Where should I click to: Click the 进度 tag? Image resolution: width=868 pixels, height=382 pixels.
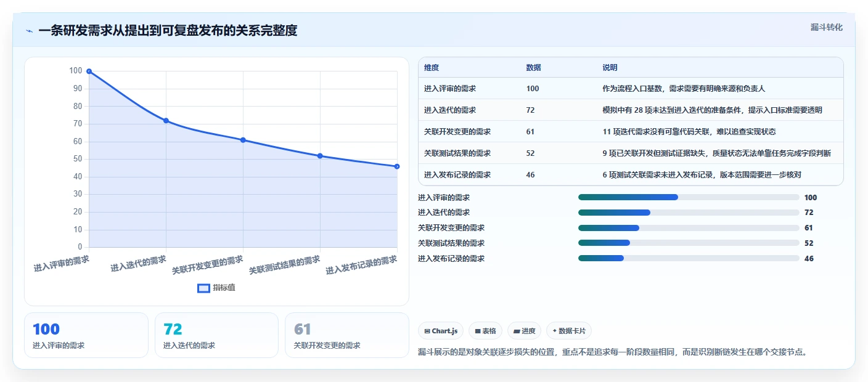[x=524, y=331]
